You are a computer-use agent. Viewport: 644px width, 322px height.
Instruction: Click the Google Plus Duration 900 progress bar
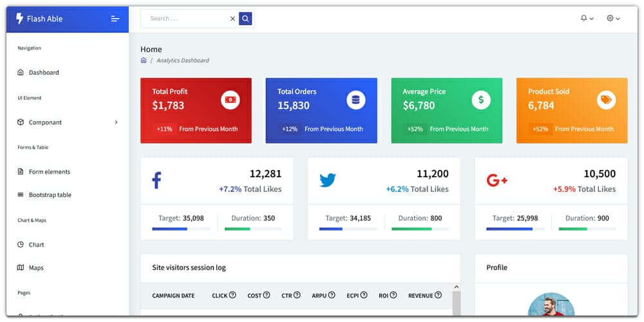587,229
